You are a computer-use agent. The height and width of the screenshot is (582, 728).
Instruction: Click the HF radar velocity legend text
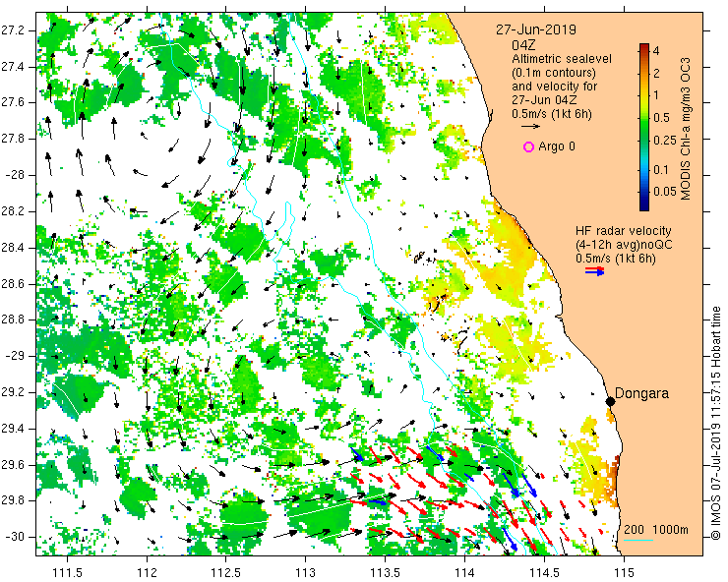point(623,231)
